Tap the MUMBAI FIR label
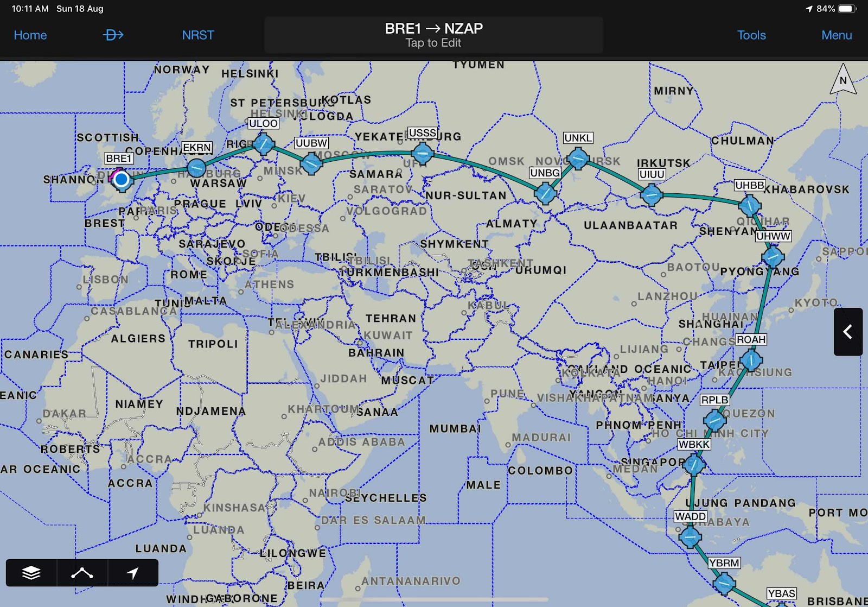Image resolution: width=868 pixels, height=607 pixels. click(455, 429)
